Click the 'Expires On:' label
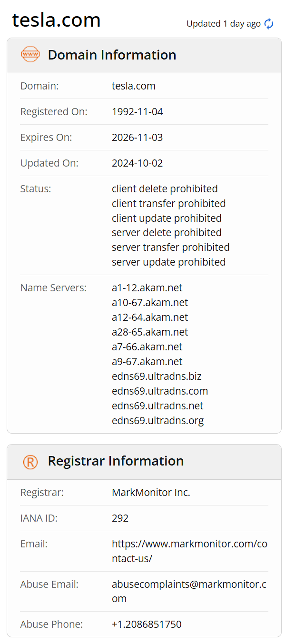Screen dimensions: 285x644 (46, 138)
